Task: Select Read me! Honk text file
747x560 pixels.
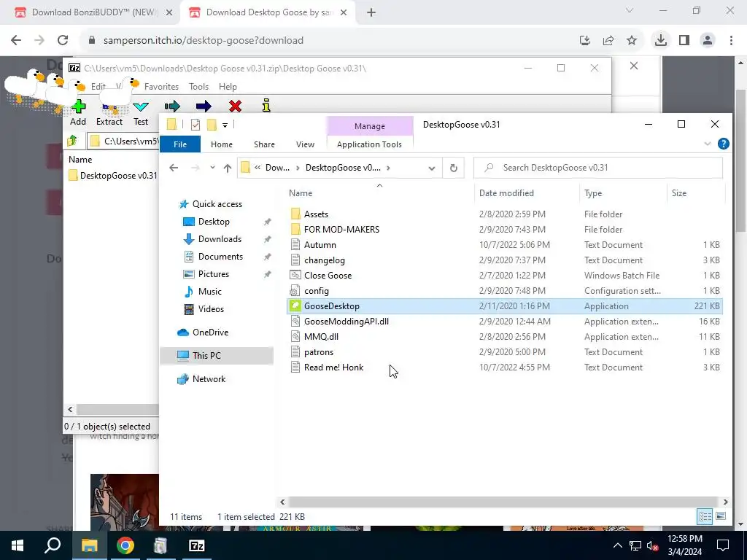Action: point(333,367)
